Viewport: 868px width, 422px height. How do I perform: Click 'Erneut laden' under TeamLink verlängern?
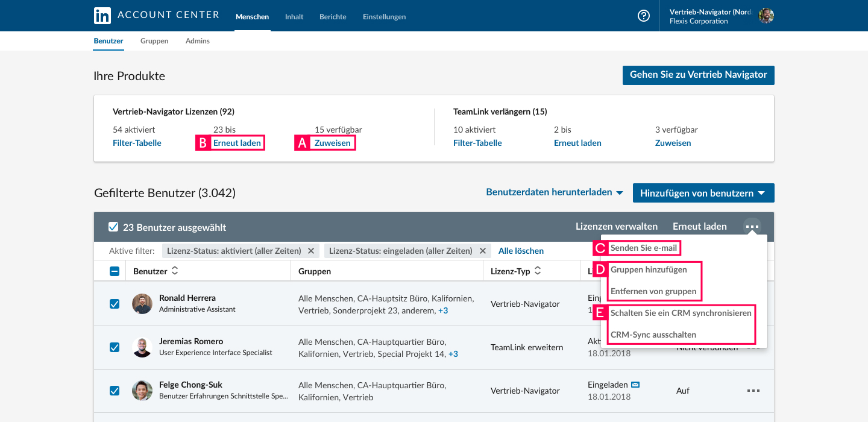[x=577, y=143]
